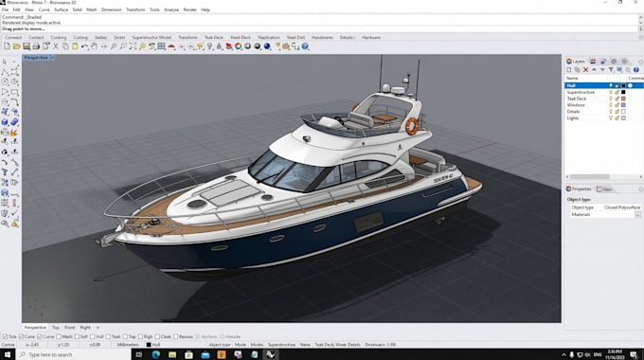The height and width of the screenshot is (360, 644).
Task: Click the Windows layer blue color swatch
Action: pyautogui.click(x=623, y=105)
